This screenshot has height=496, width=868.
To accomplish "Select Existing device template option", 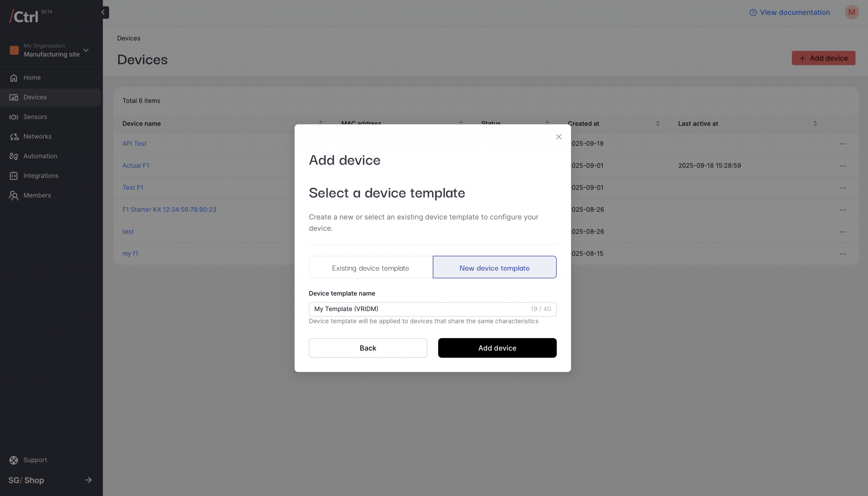I will (370, 268).
